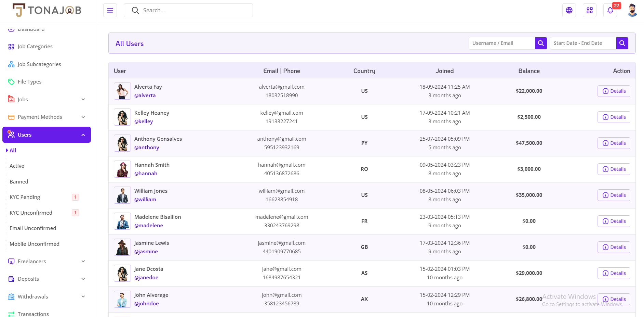The image size is (644, 317).
Task: Focus the Start Date - End Date field
Action: tap(583, 43)
